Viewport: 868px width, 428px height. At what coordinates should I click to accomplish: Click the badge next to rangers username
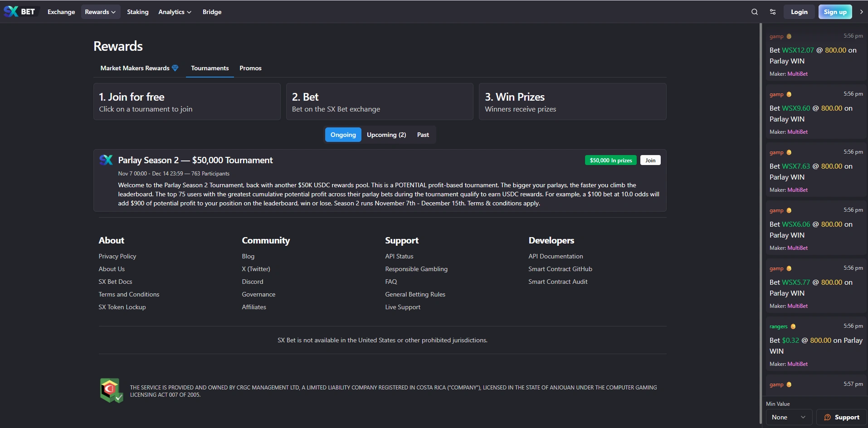point(793,326)
